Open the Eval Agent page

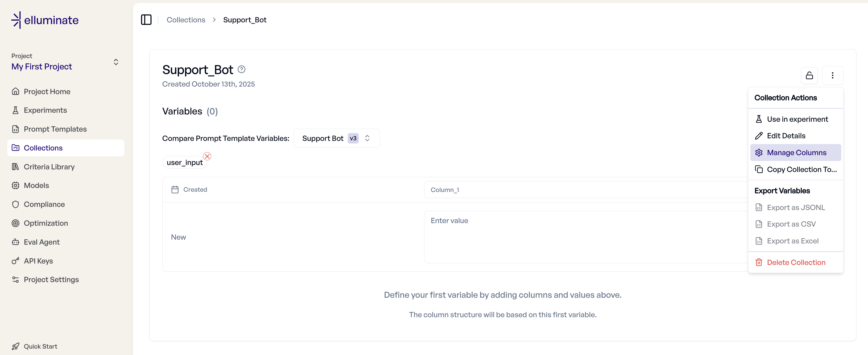(x=42, y=242)
